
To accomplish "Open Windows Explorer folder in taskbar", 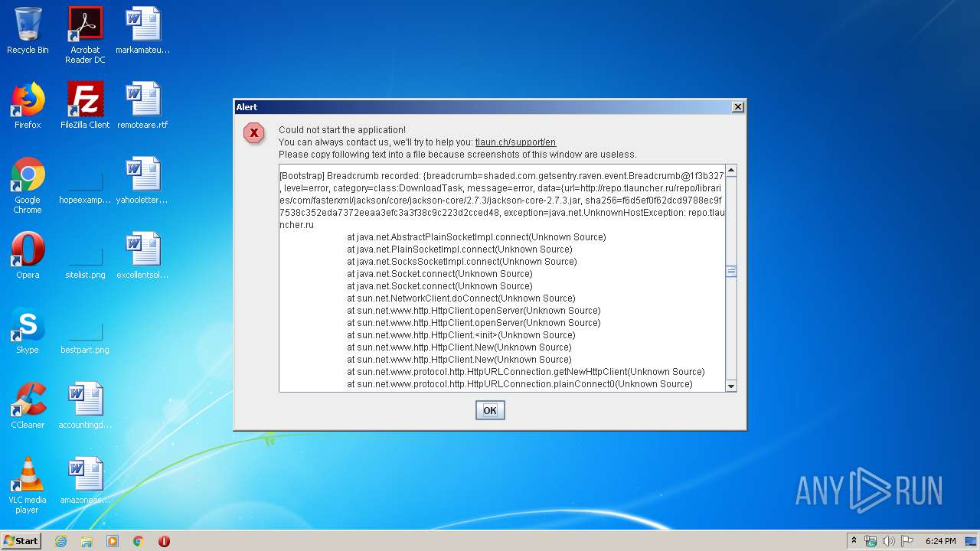I will (87, 541).
